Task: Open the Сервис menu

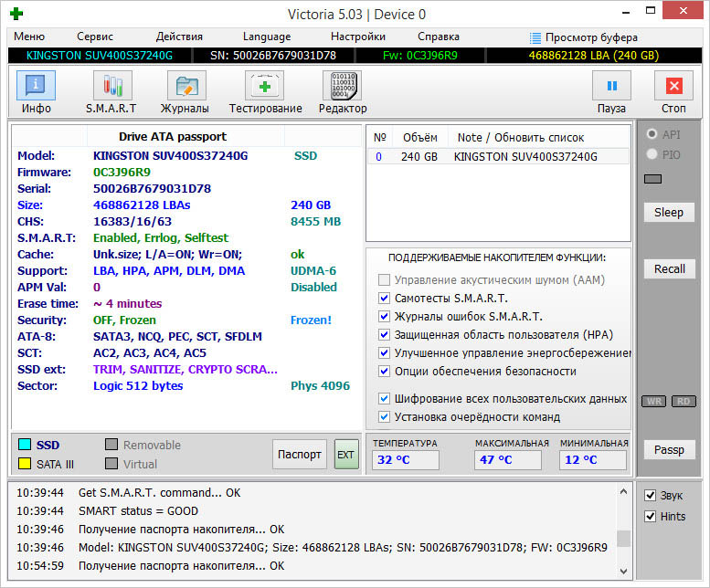Action: 95,37
